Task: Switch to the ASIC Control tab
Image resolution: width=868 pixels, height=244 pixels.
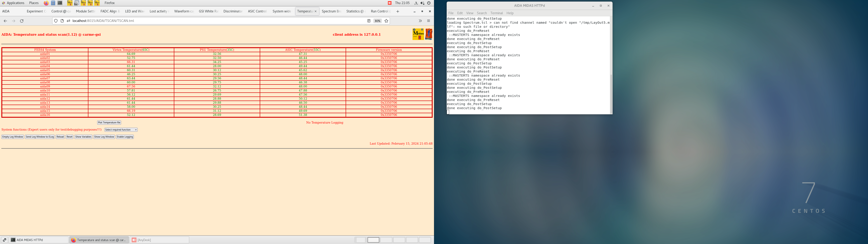Action: coord(257,12)
